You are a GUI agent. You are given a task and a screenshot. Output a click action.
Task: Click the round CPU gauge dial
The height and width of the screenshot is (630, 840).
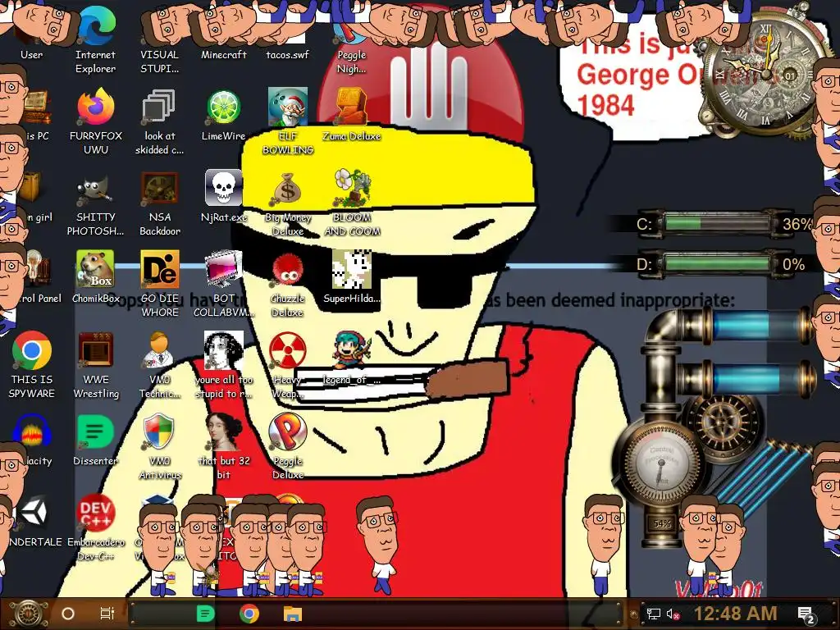[x=662, y=463]
